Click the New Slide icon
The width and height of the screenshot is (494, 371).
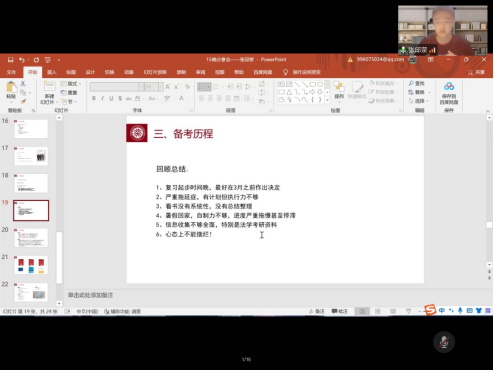pyautogui.click(x=49, y=87)
